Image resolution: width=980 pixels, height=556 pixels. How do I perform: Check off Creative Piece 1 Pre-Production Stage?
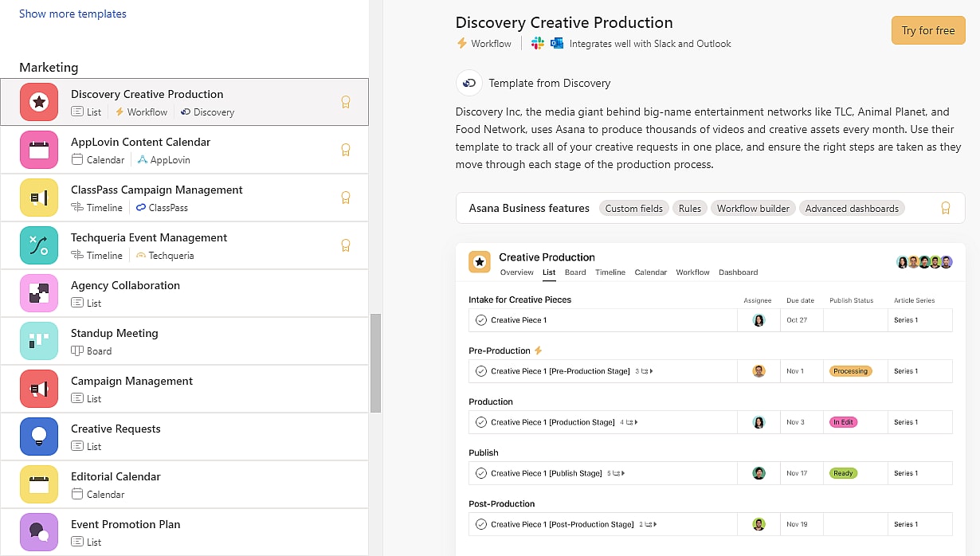(x=481, y=371)
